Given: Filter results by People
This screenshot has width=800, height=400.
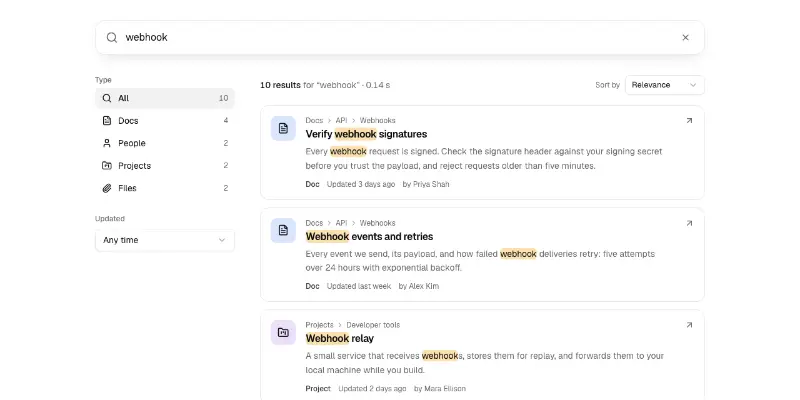Looking at the screenshot, I should click(165, 143).
